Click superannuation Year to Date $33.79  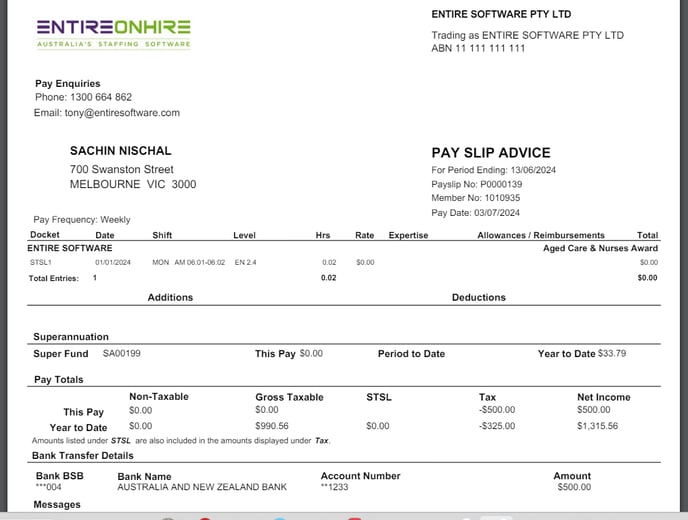(612, 353)
